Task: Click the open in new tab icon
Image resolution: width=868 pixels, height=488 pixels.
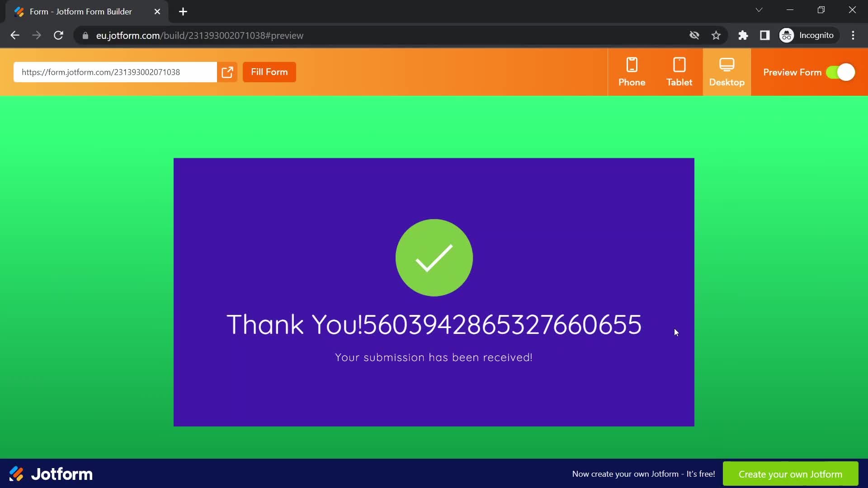Action: click(x=228, y=72)
